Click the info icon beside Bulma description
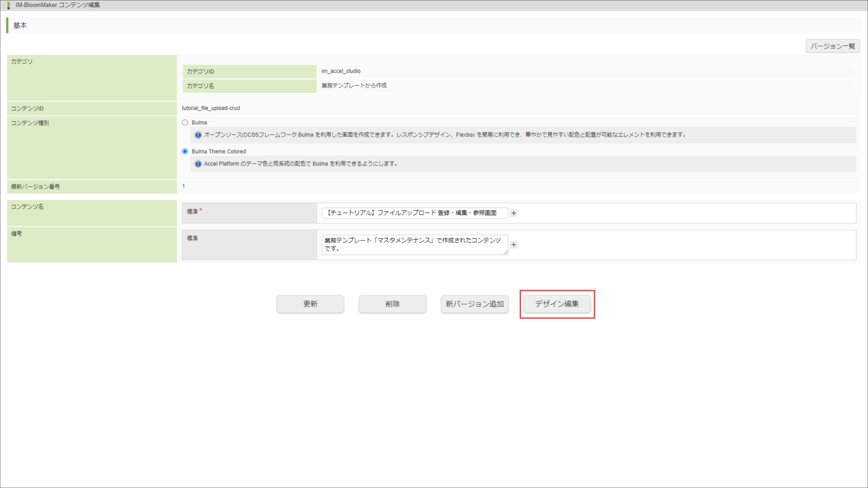 [198, 135]
